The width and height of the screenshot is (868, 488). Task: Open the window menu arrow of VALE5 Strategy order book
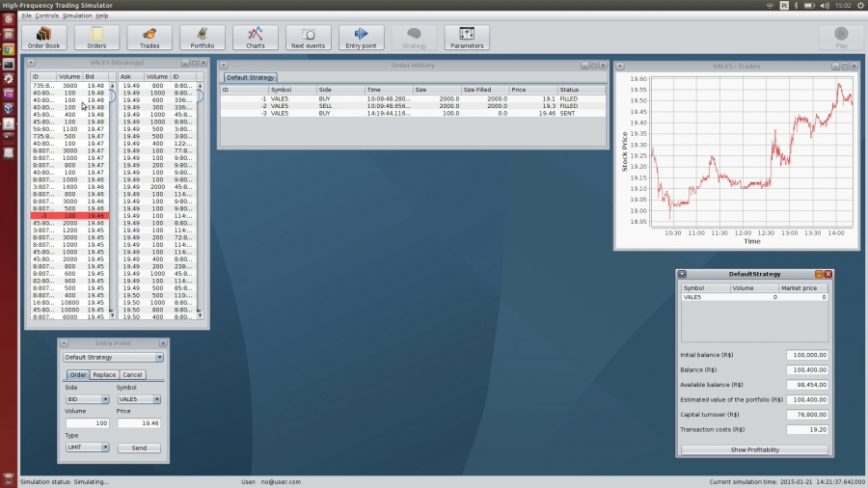31,63
